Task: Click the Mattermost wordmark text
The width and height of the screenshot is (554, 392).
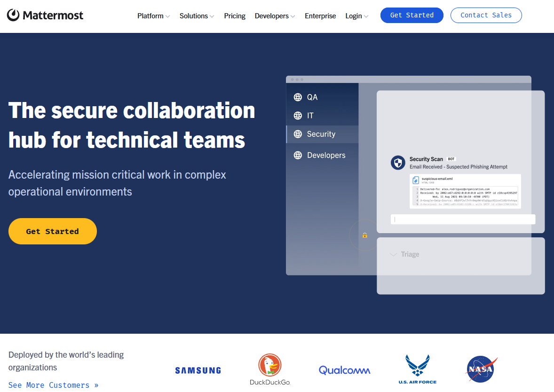Action: tap(53, 15)
